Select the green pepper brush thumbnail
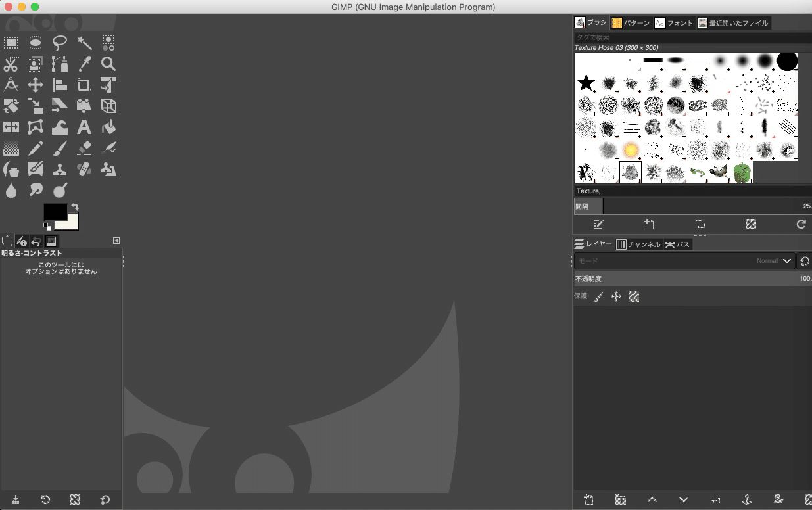812x510 pixels. (x=742, y=172)
